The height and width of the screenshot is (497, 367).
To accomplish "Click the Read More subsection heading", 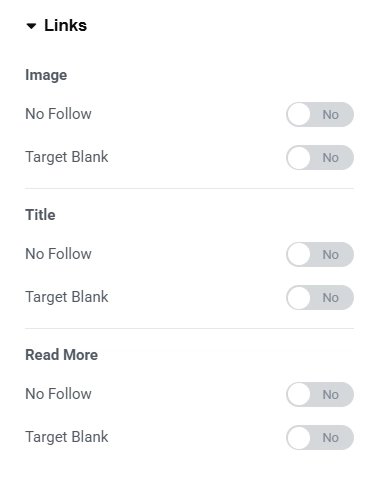I will pyautogui.click(x=62, y=355).
